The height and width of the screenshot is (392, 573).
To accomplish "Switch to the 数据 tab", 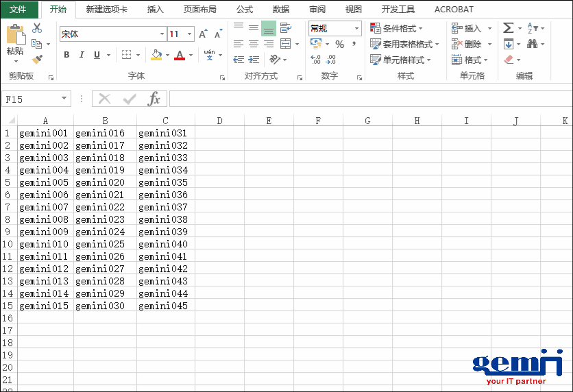I will tap(280, 9).
